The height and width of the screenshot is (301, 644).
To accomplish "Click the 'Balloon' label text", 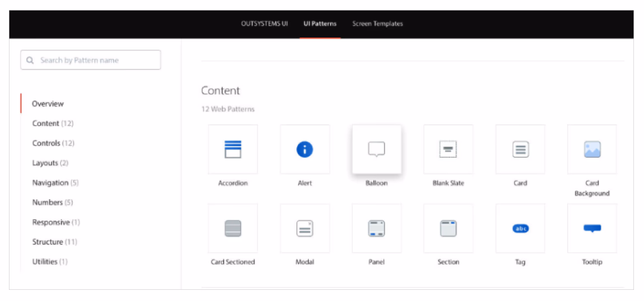I will (377, 183).
